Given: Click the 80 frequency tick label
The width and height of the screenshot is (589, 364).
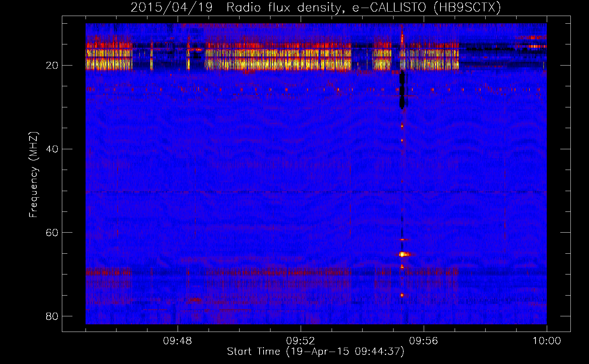Looking at the screenshot, I should click(x=52, y=316).
